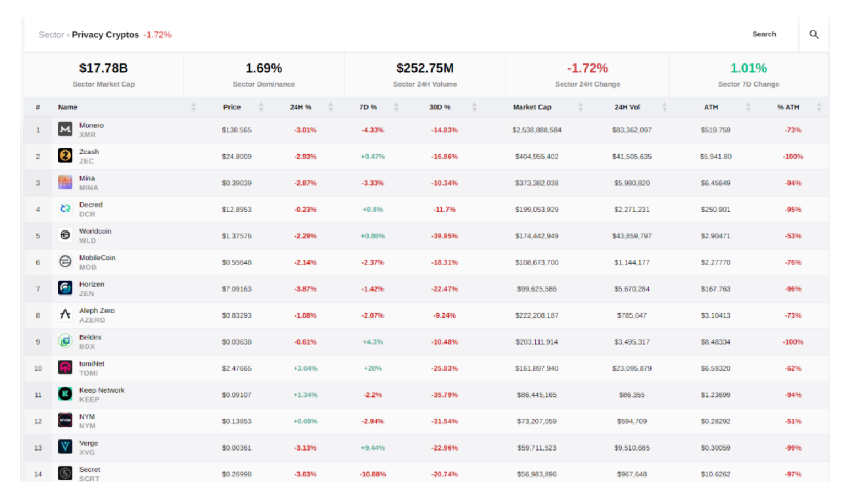Click Horizen 24H change -3.87%

click(x=305, y=289)
